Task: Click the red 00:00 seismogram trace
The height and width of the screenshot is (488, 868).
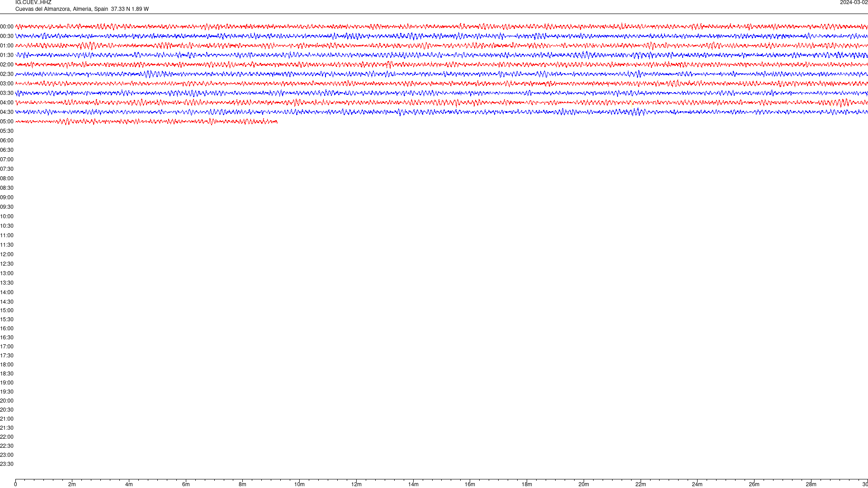Action: (x=442, y=27)
